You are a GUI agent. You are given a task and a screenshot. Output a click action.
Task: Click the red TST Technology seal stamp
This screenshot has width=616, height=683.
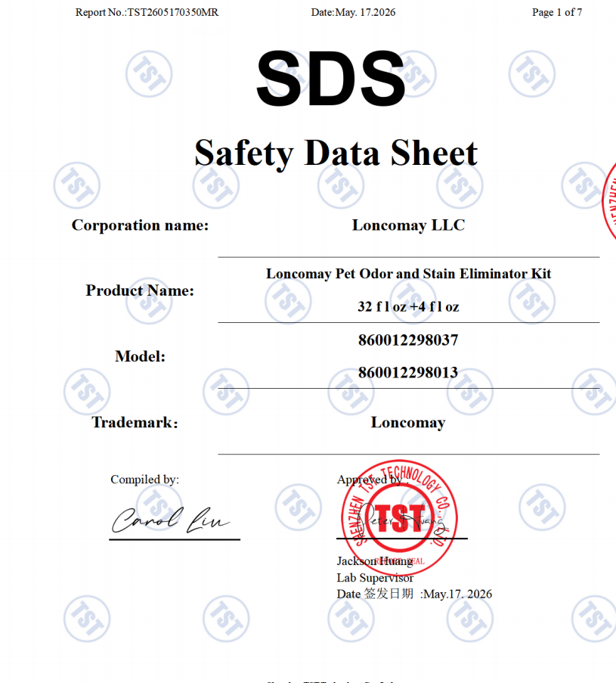399,518
